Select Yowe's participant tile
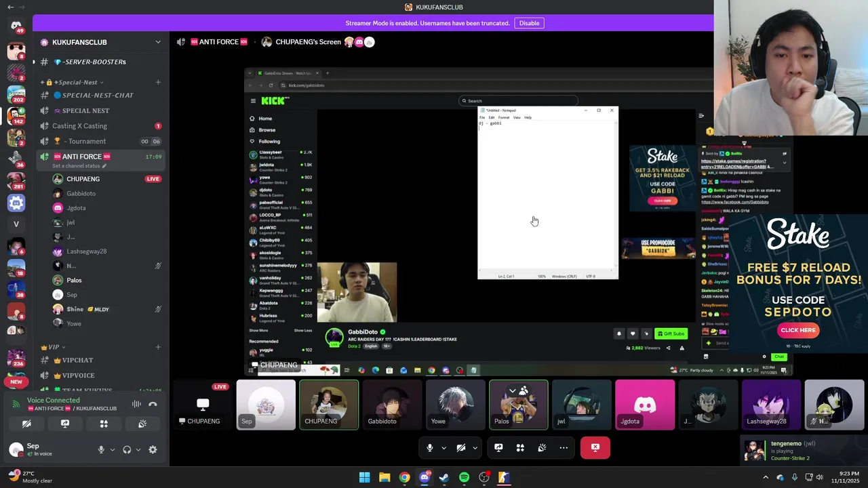Image resolution: width=868 pixels, height=488 pixels. pyautogui.click(x=455, y=405)
